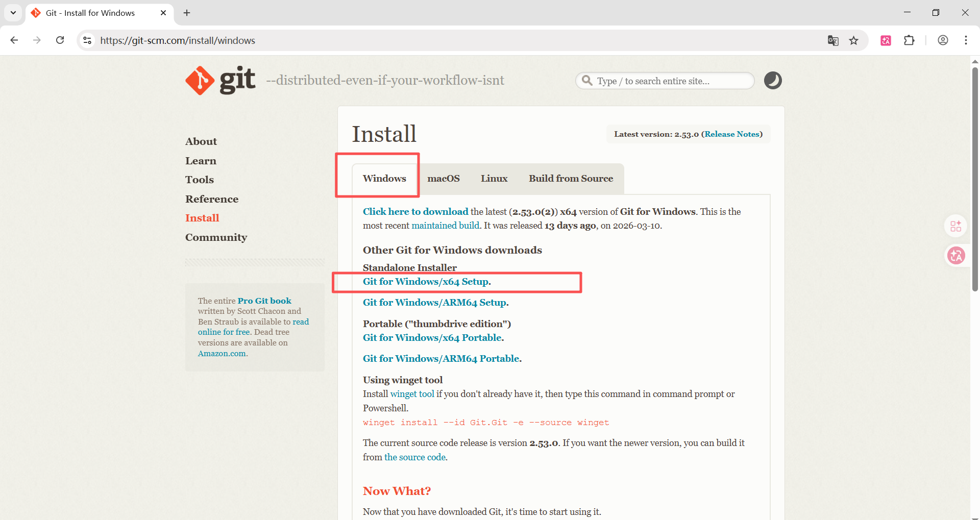Viewport: 980px width, 520px height.
Task: Go back to previous page
Action: (x=14, y=40)
